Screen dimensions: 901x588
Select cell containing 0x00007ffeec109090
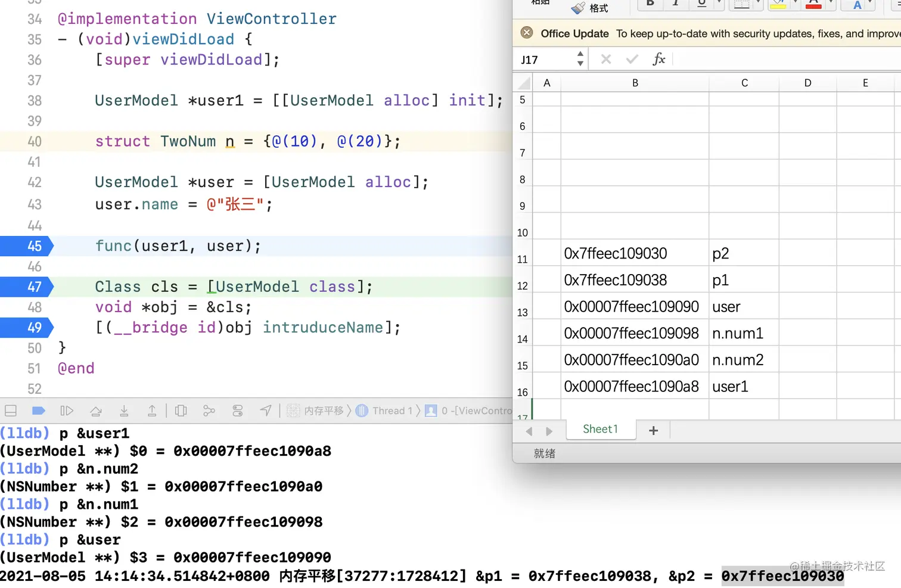(x=635, y=306)
